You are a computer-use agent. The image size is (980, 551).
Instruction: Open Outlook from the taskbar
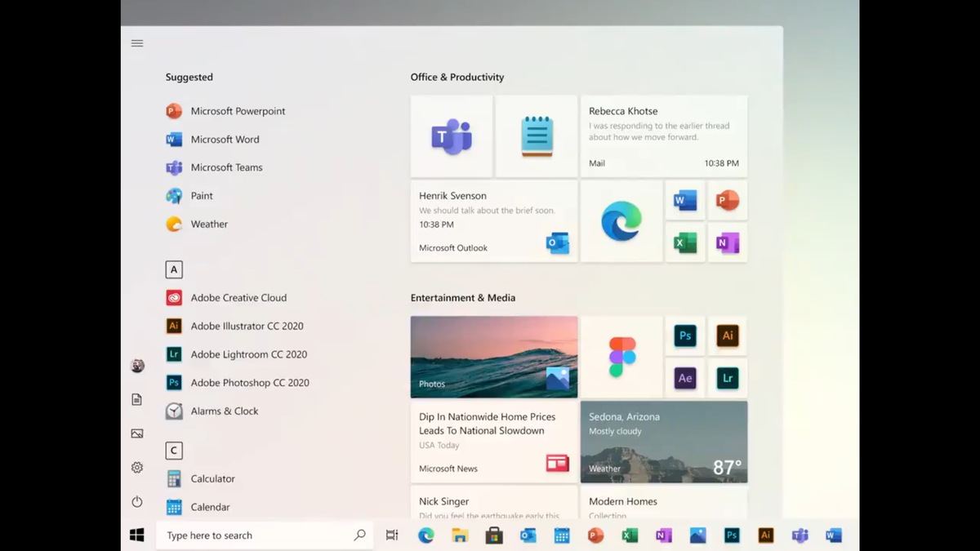[x=528, y=535]
